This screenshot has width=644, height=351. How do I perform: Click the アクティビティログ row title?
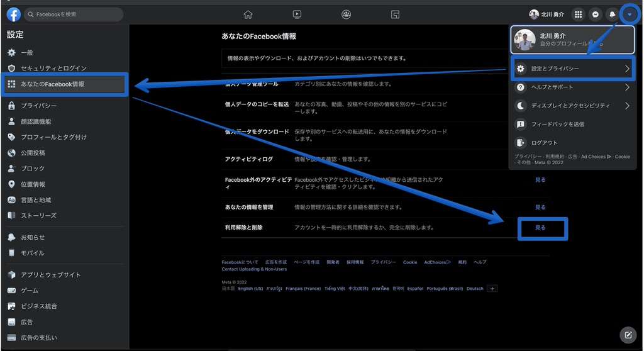click(249, 159)
